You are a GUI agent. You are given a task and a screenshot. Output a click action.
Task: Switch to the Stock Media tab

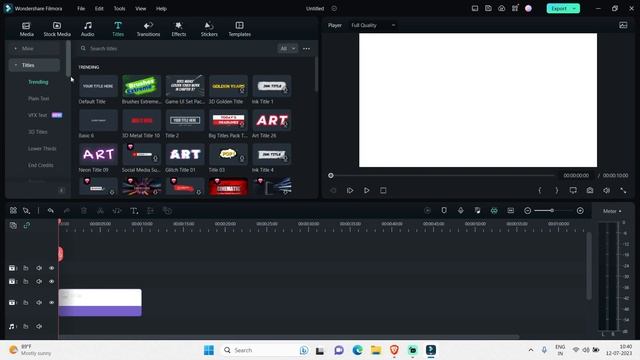(57, 29)
